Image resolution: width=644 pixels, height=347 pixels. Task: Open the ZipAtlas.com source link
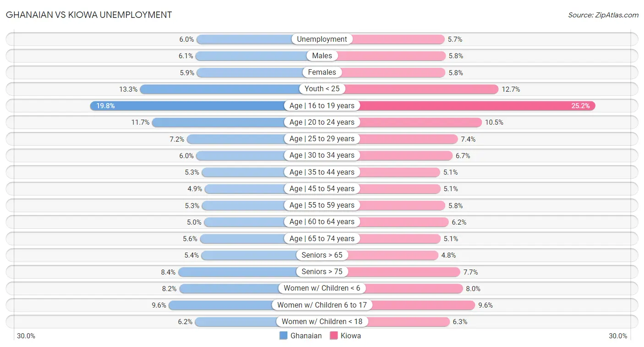[x=603, y=15]
